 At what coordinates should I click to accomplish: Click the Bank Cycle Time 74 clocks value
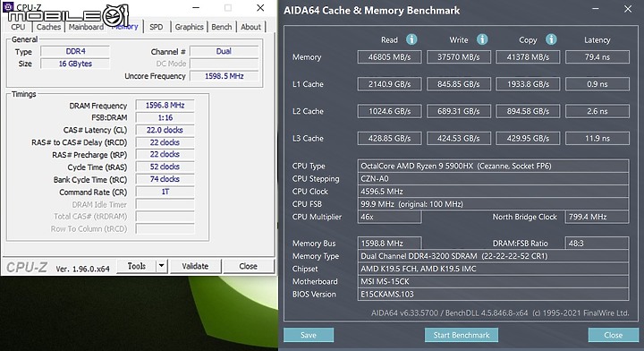[x=165, y=179]
